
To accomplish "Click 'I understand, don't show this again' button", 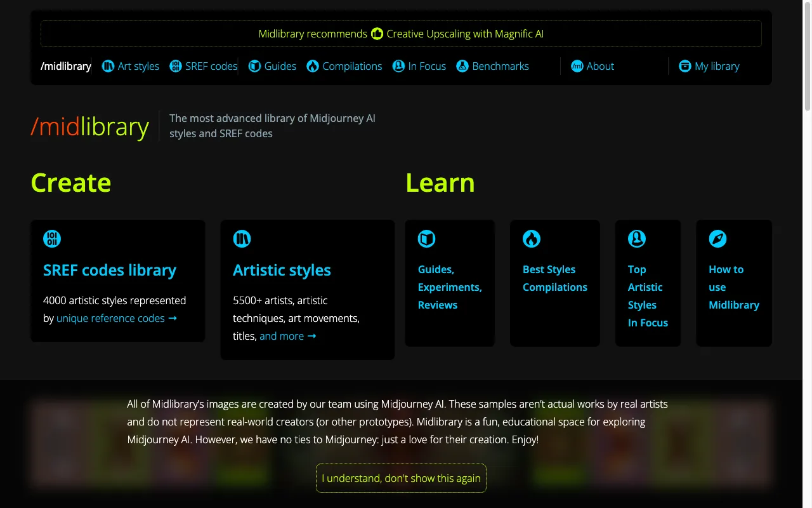I will coord(401,478).
